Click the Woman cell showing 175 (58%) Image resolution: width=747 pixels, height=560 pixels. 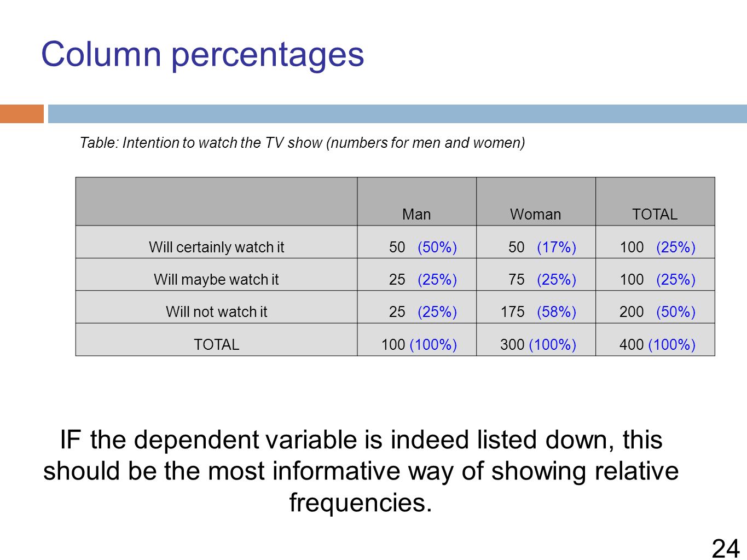[x=536, y=307]
